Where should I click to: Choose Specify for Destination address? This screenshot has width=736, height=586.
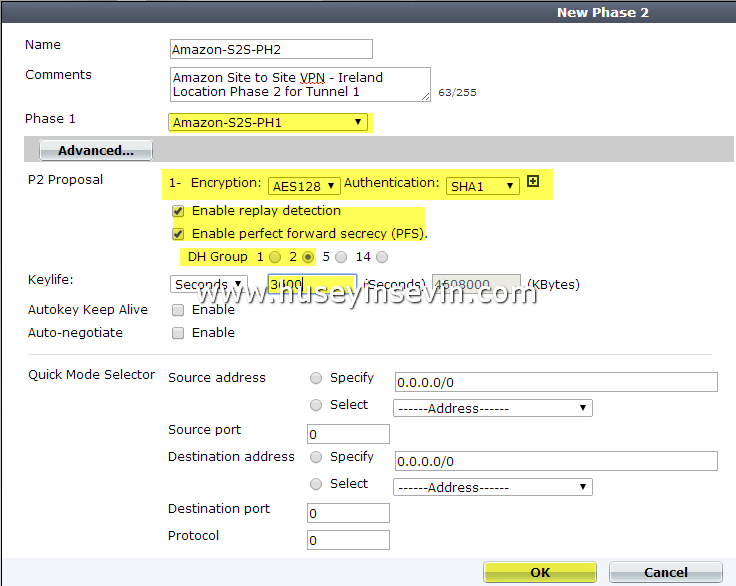click(x=316, y=457)
